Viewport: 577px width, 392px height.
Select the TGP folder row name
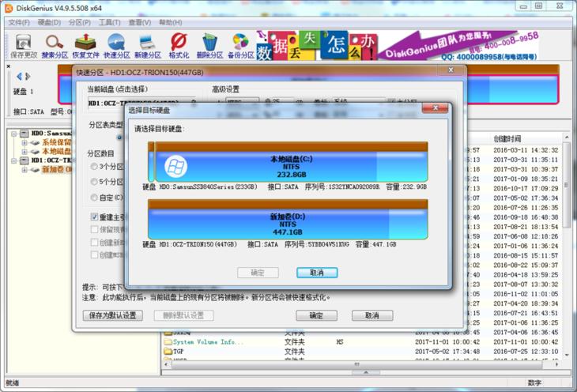tap(178, 352)
